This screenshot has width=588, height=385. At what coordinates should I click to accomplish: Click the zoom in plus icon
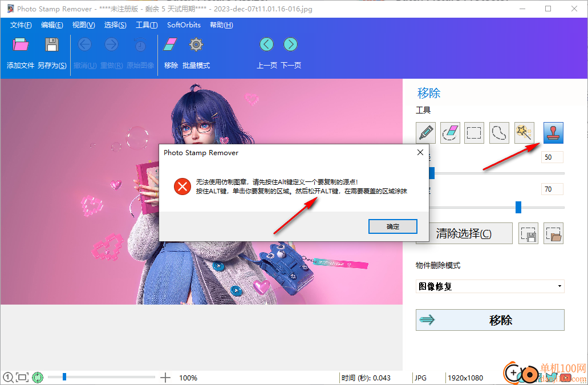click(165, 378)
